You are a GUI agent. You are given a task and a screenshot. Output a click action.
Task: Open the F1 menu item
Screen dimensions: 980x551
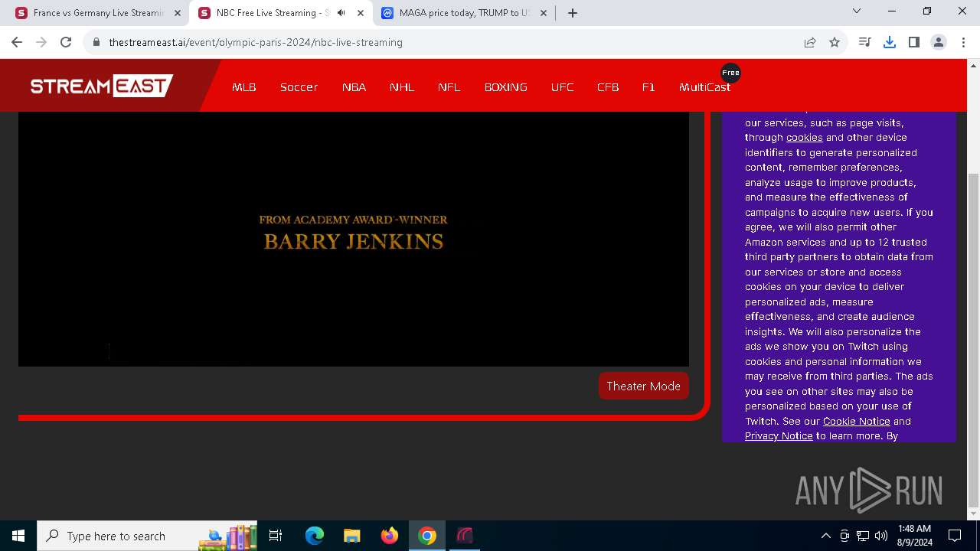point(648,87)
